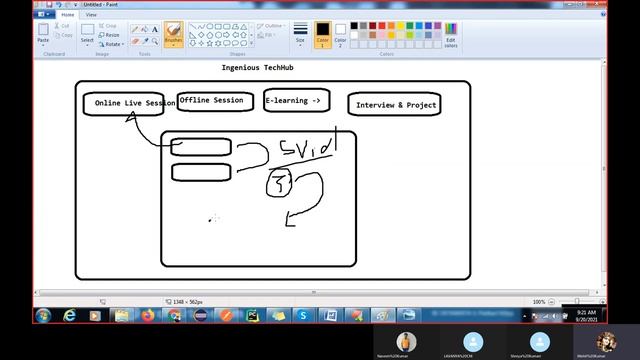Choose the Five-point star shape
Screen dimensions: 640x360
pyautogui.click(x=210, y=43)
